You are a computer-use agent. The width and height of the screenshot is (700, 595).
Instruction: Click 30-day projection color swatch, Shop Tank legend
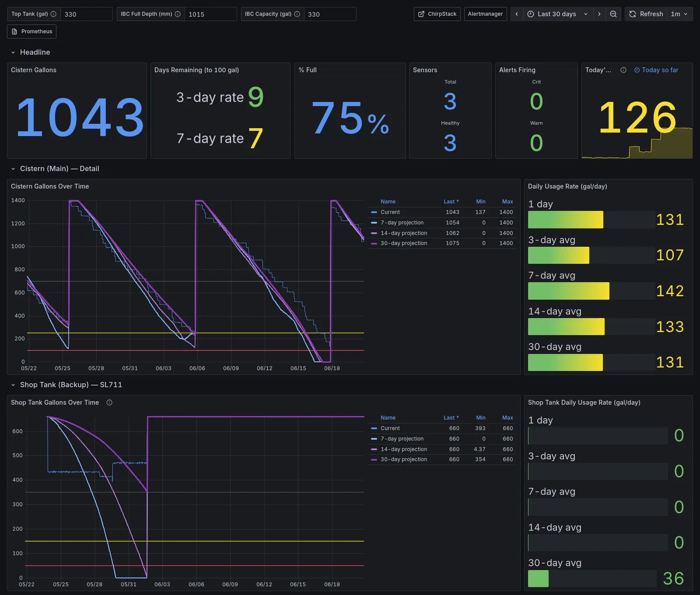coord(374,459)
